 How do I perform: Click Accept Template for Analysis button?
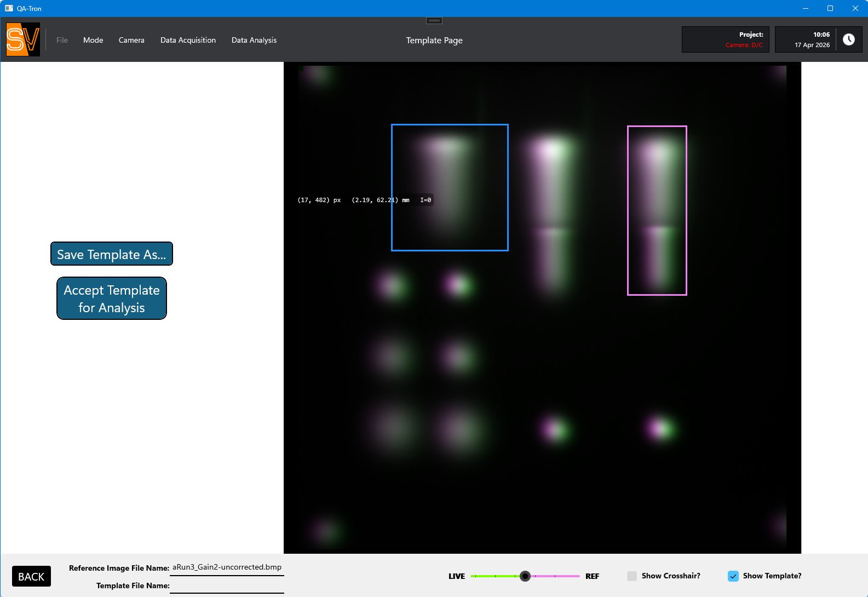(112, 298)
